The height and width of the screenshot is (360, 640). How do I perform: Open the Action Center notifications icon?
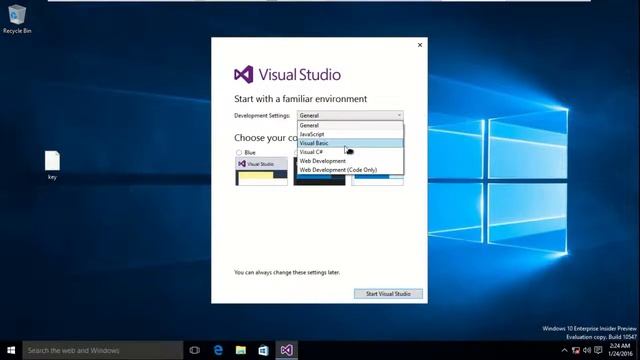click(598, 350)
